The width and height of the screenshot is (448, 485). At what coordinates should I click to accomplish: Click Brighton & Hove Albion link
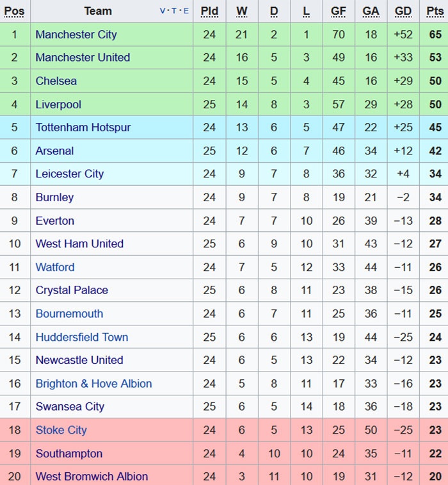pyautogui.click(x=94, y=384)
